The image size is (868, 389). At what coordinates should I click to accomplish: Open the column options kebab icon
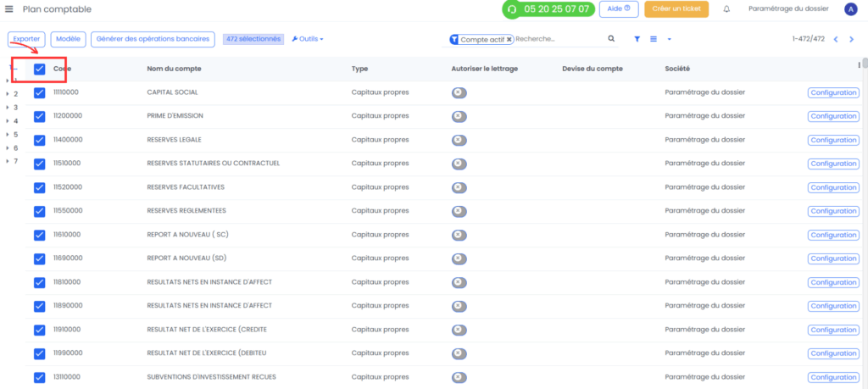[860, 65]
